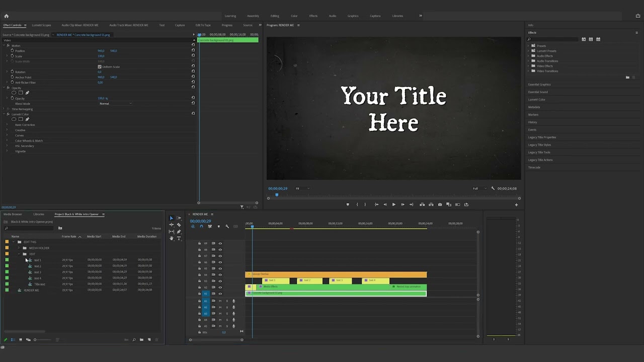This screenshot has height=362, width=644.
Task: Click Program Monitor settings wrench
Action: click(x=493, y=189)
